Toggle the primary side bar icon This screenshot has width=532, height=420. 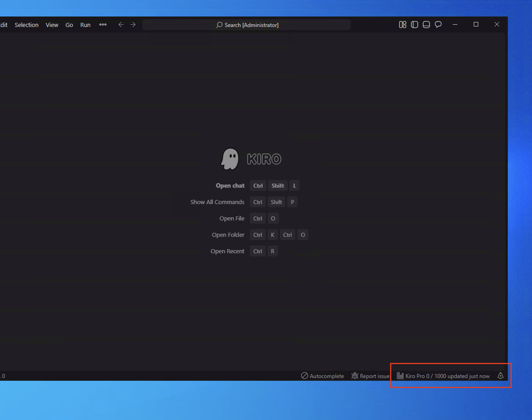coord(415,25)
